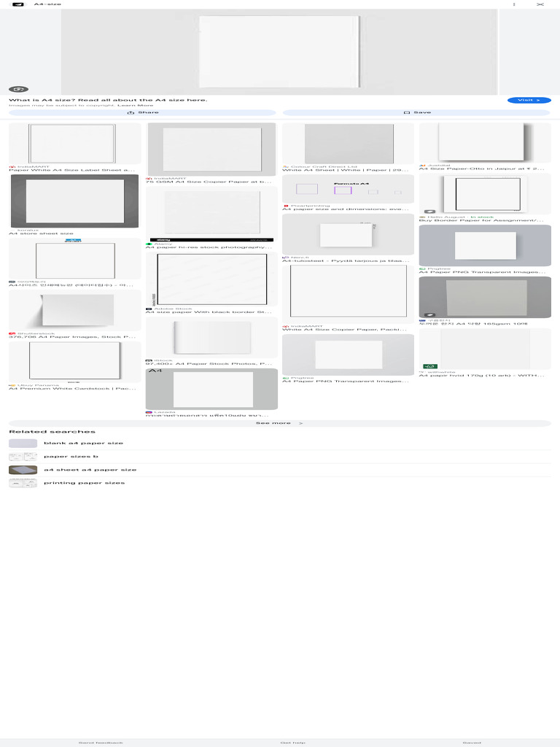Open 'What is A4 size?' title link
Viewport: 560px width, 747px height.
[x=108, y=100]
